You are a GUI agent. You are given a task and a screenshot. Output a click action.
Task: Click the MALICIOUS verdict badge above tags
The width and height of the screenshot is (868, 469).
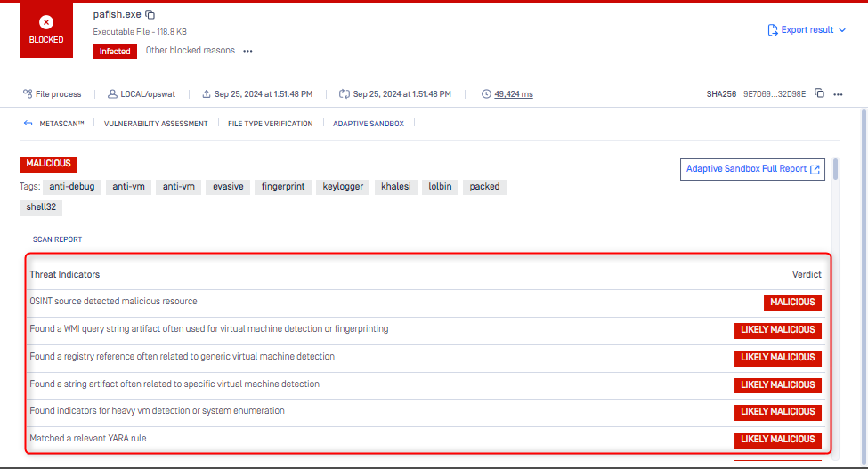[48, 164]
